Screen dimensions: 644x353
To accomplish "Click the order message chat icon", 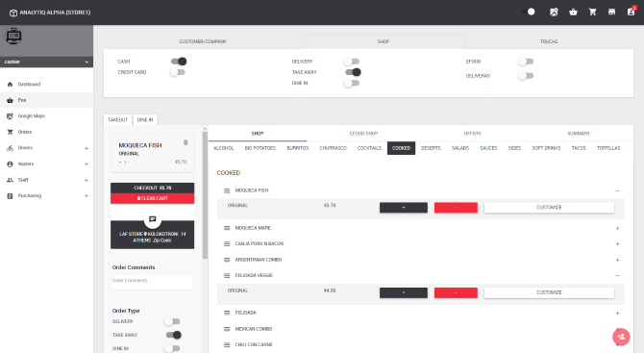I will 153,219.
